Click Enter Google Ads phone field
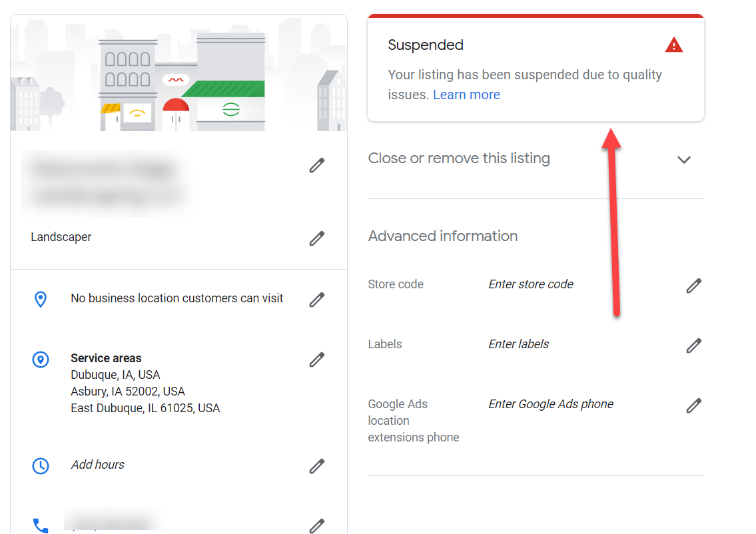The image size is (756, 534). coord(550,404)
